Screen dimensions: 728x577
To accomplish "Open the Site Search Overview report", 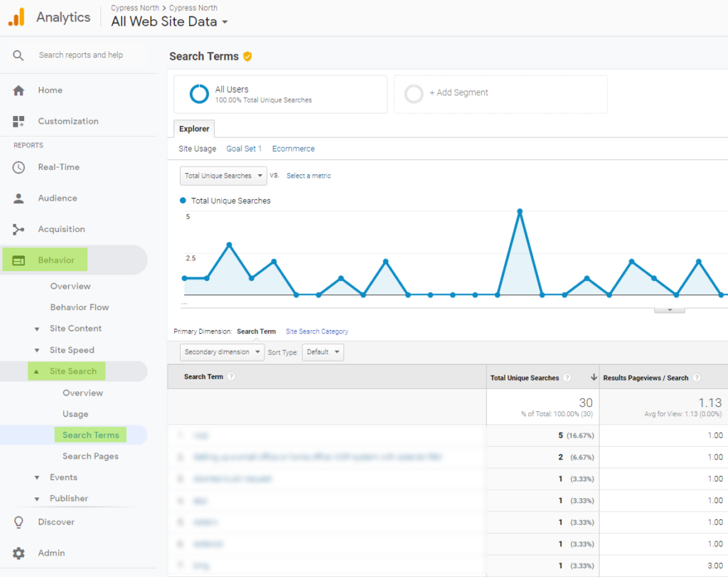I will point(82,393).
